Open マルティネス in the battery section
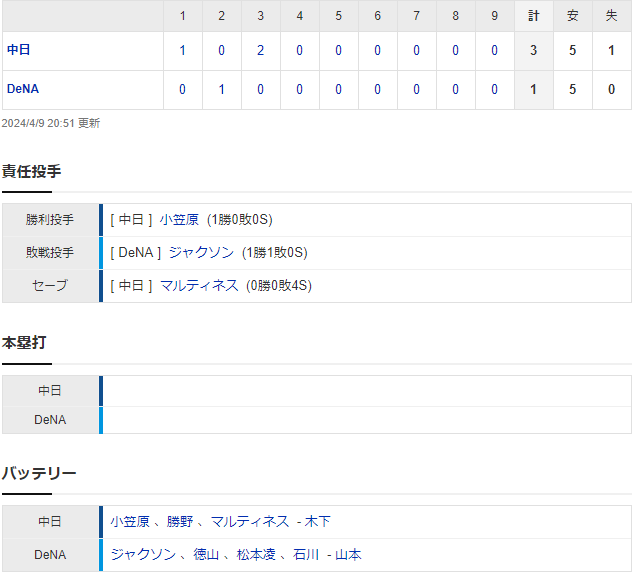 [250, 522]
